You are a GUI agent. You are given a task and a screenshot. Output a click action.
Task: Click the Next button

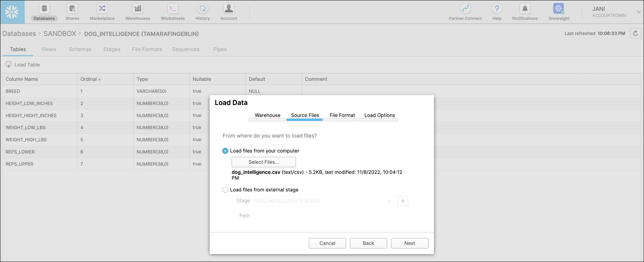[x=410, y=243]
